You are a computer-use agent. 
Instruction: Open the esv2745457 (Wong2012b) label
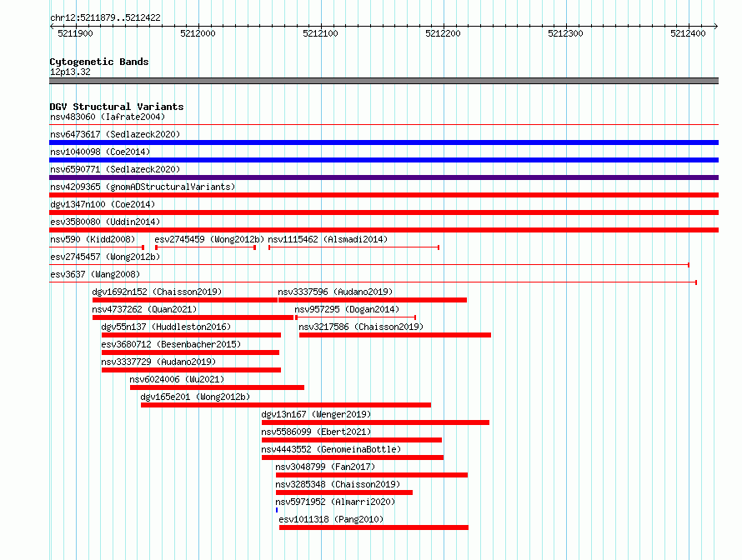[x=105, y=257]
